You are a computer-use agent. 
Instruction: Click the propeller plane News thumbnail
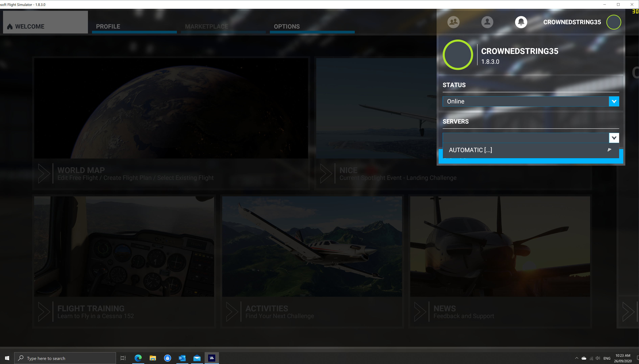(x=500, y=247)
